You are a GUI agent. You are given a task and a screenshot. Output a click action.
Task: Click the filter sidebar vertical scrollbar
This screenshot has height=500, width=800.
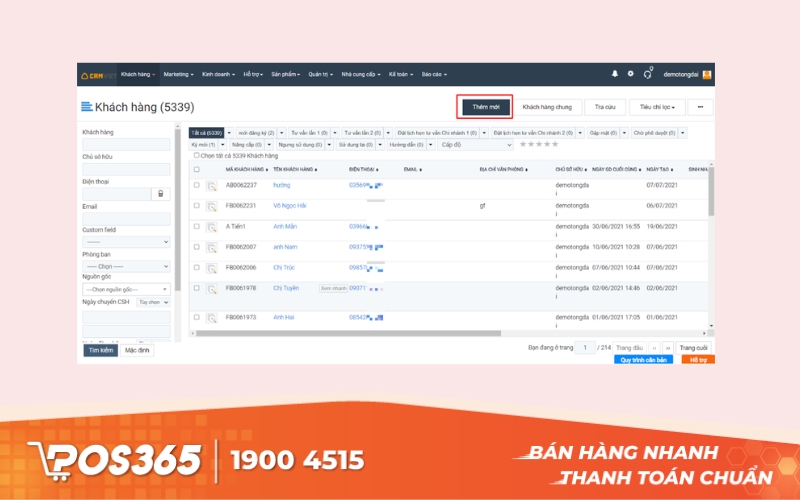(178, 209)
